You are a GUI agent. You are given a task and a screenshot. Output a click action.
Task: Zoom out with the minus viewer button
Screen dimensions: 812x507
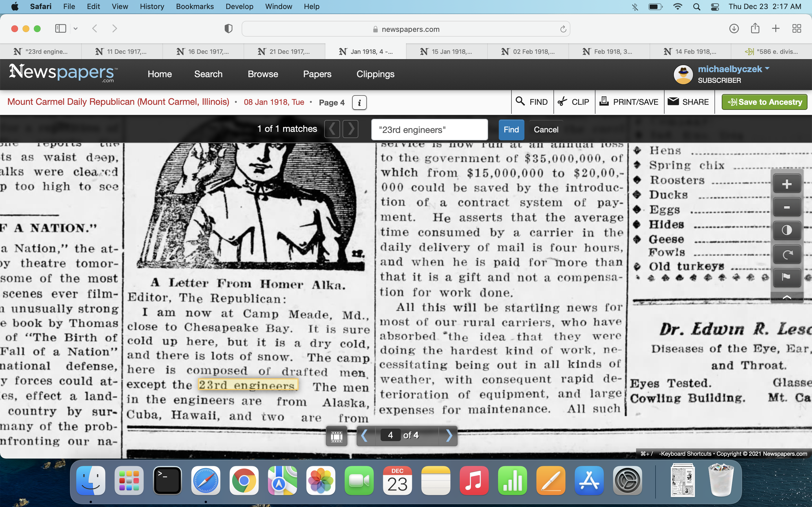[x=787, y=207]
